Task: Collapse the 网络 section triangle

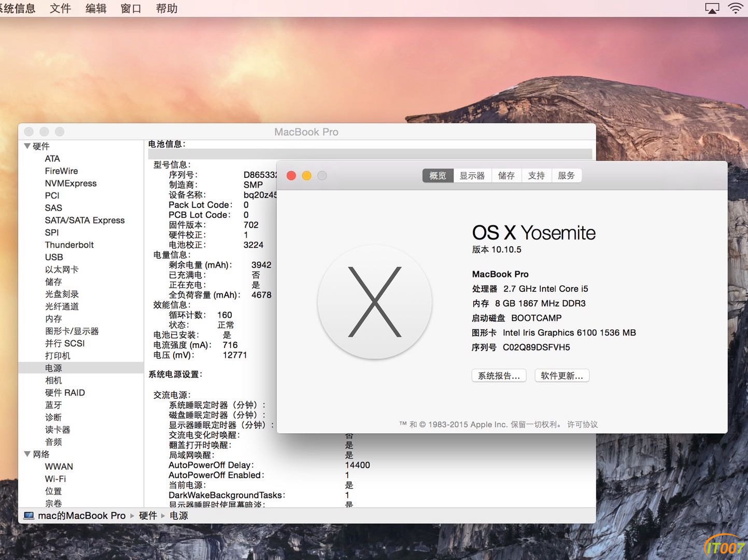Action: [x=27, y=454]
